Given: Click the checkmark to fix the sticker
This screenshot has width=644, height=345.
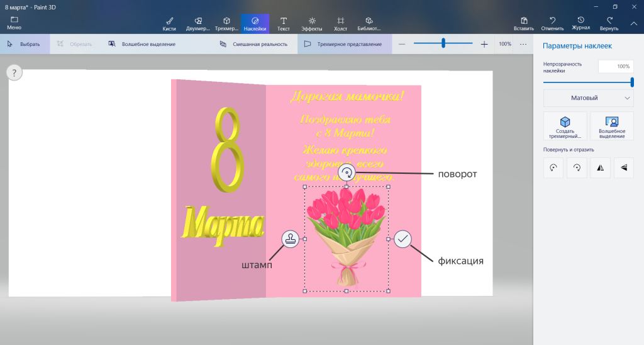Looking at the screenshot, I should [x=402, y=239].
